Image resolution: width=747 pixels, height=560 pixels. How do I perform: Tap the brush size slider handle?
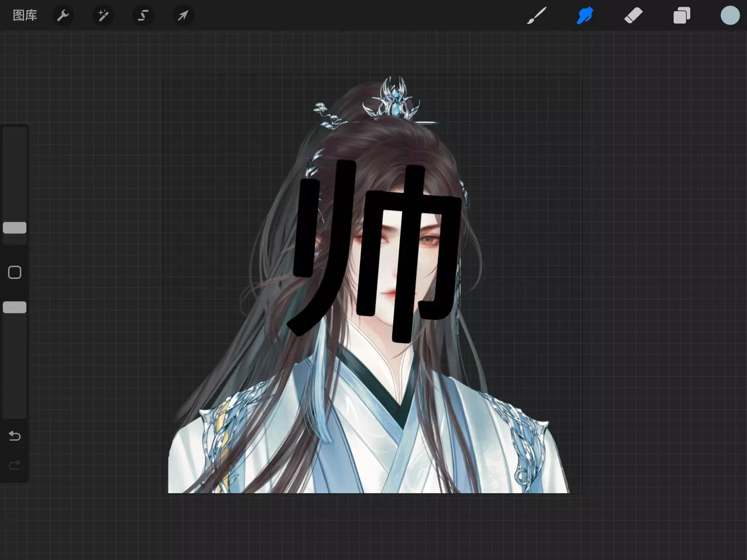point(15,228)
